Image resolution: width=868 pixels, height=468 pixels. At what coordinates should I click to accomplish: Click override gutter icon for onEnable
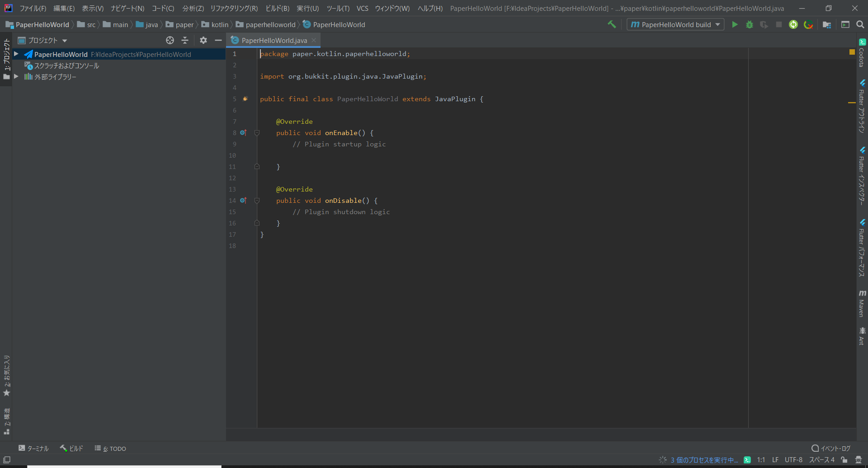point(243,133)
